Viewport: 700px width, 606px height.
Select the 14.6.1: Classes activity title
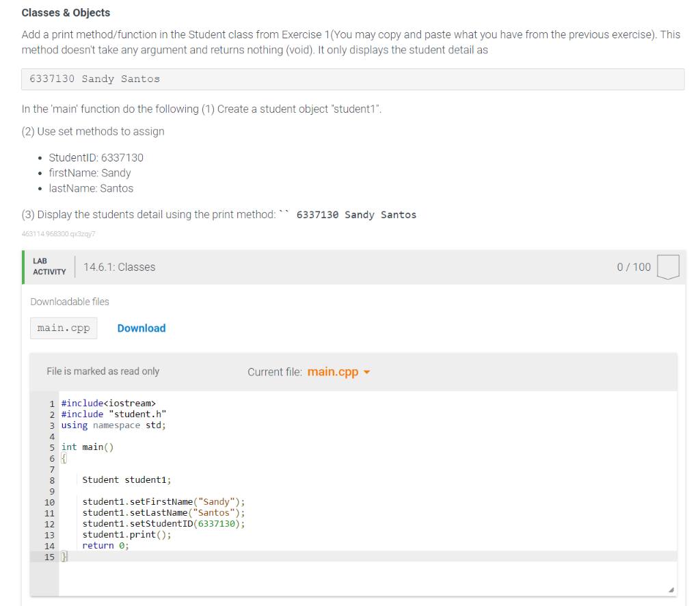tap(119, 267)
